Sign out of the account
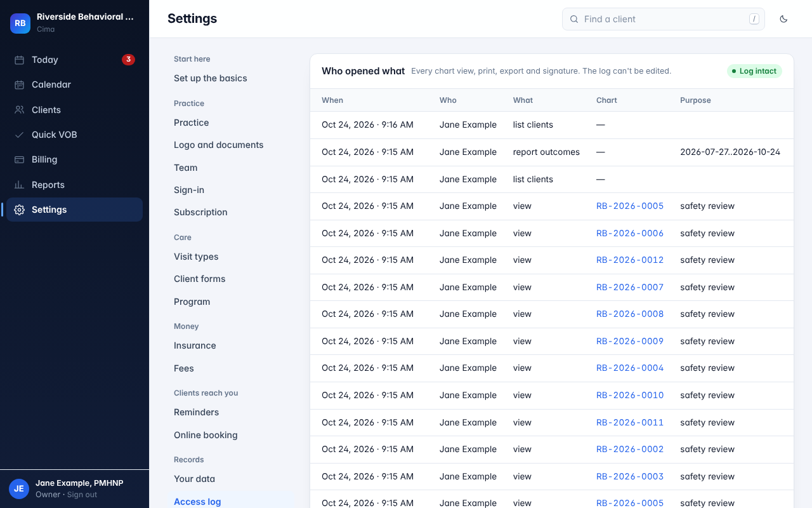Screen dimensions: 812x508 82,495
